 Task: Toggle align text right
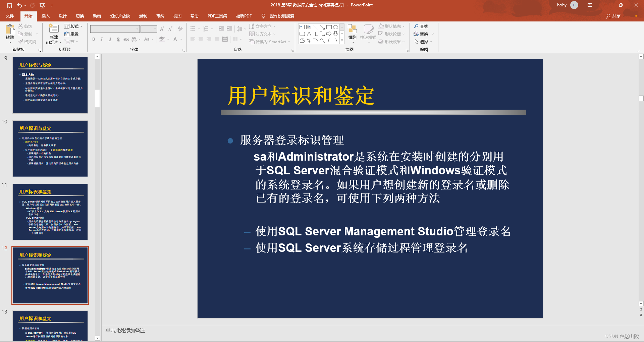pyautogui.click(x=209, y=39)
